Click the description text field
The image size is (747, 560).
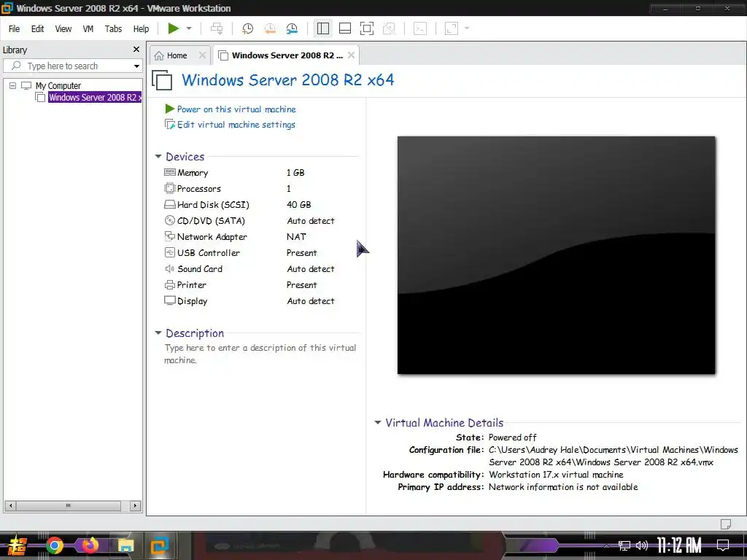coord(260,354)
